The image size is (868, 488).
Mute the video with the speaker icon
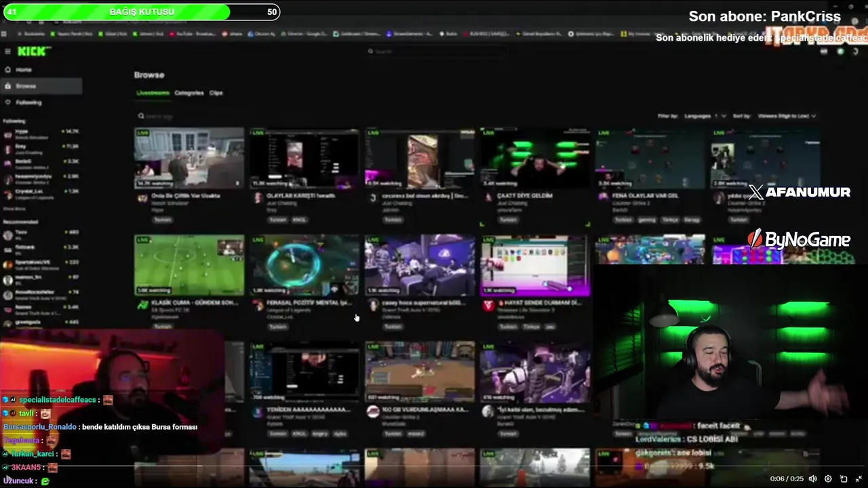click(x=813, y=479)
